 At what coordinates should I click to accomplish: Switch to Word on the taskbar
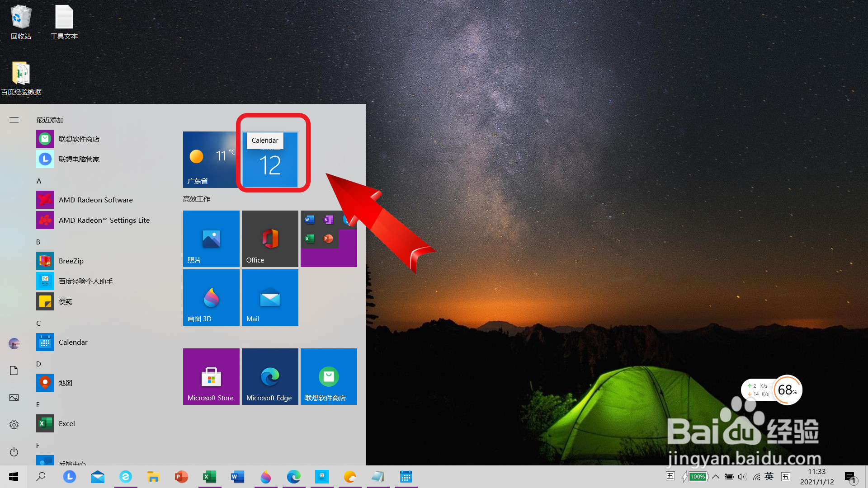[x=238, y=477]
